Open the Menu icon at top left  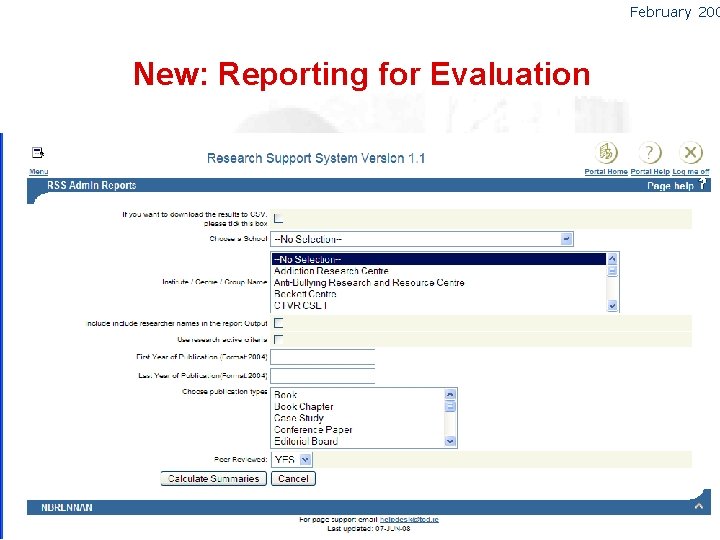pos(38,152)
